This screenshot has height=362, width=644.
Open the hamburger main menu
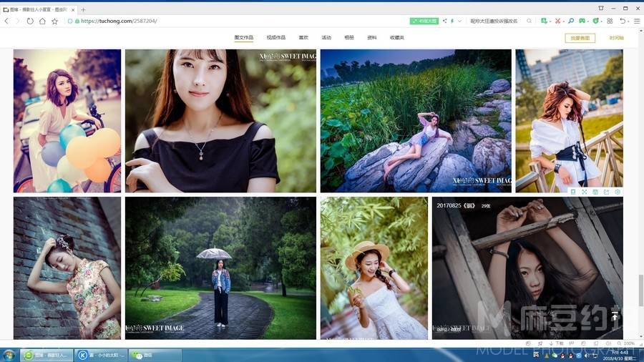click(x=637, y=21)
